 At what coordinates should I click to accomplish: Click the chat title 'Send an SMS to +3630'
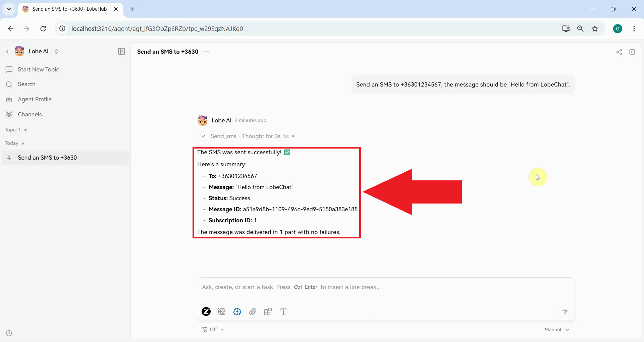tap(168, 52)
